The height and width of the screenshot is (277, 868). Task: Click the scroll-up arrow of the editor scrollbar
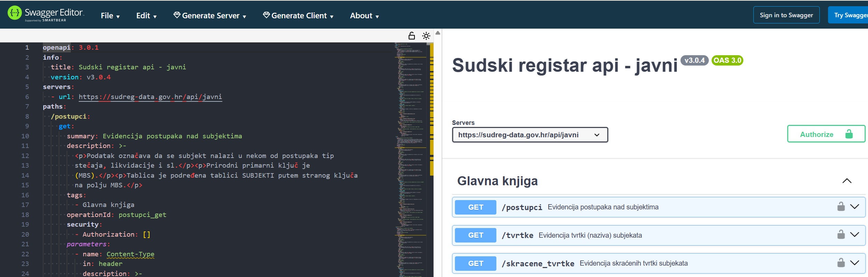[438, 33]
